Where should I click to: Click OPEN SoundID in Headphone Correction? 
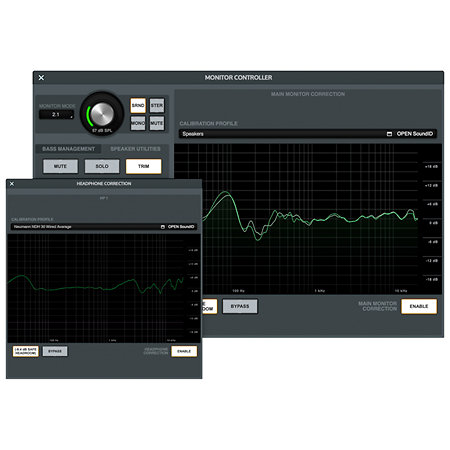pyautogui.click(x=181, y=227)
